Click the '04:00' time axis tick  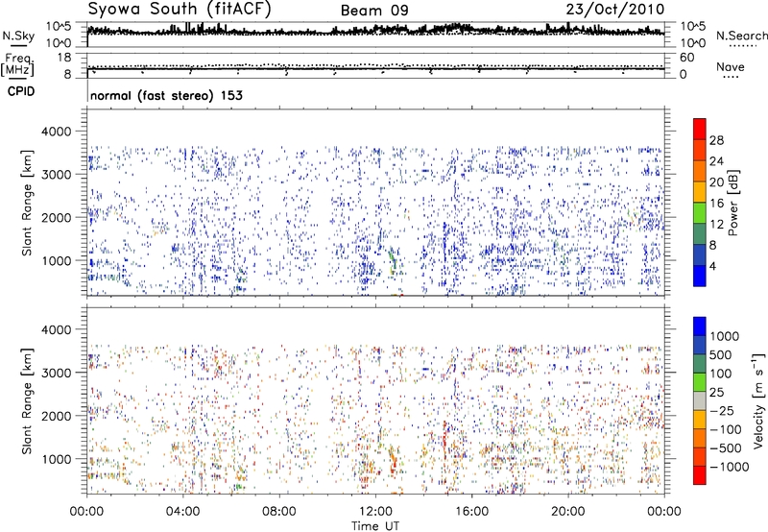[182, 512]
